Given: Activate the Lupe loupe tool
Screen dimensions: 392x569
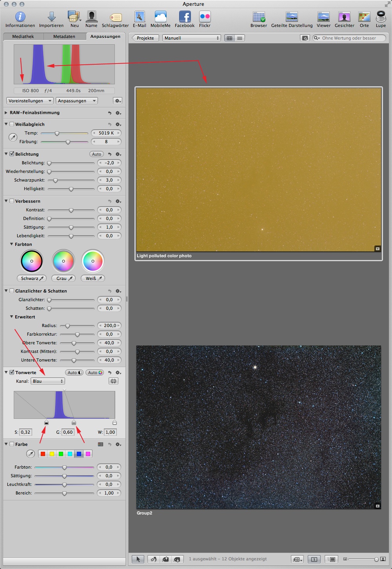Looking at the screenshot, I should pos(381,16).
